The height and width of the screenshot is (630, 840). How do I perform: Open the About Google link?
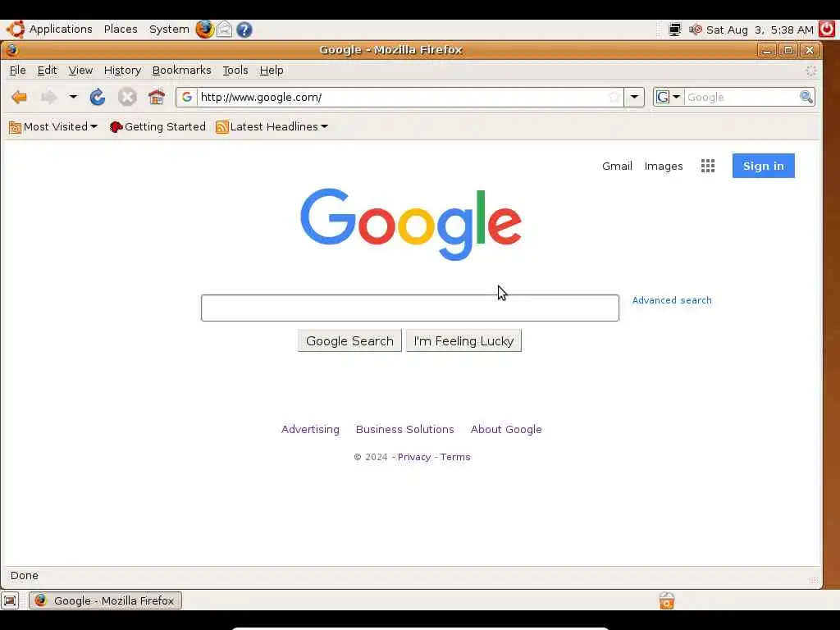point(506,429)
